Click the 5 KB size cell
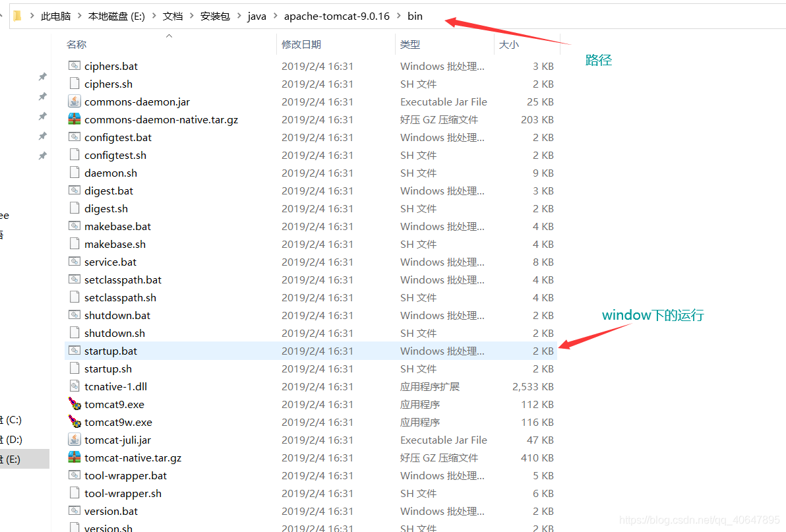The height and width of the screenshot is (532, 786). tap(543, 475)
